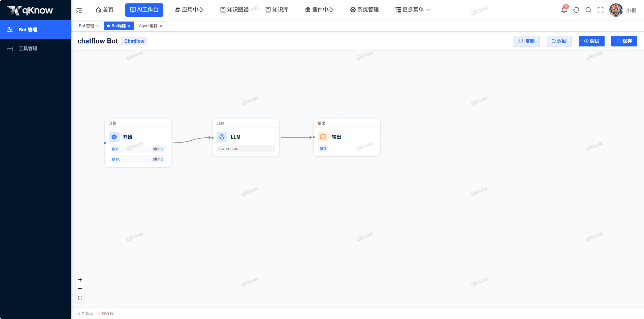Close the Agent编排 tab
Screen dimensions: 644x319
click(161, 26)
